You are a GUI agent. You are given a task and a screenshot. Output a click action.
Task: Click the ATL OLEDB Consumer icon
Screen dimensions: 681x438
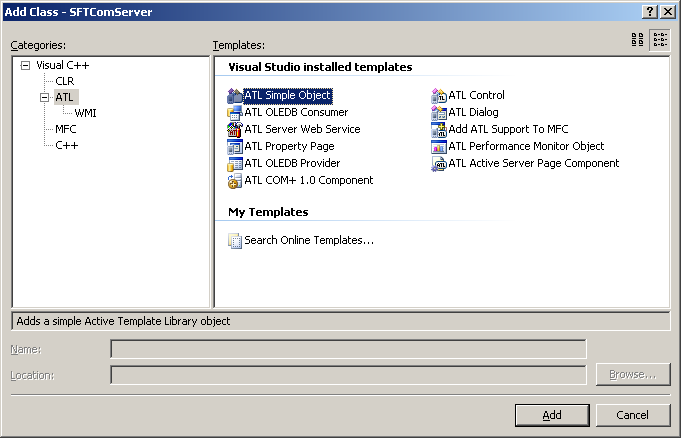235,113
